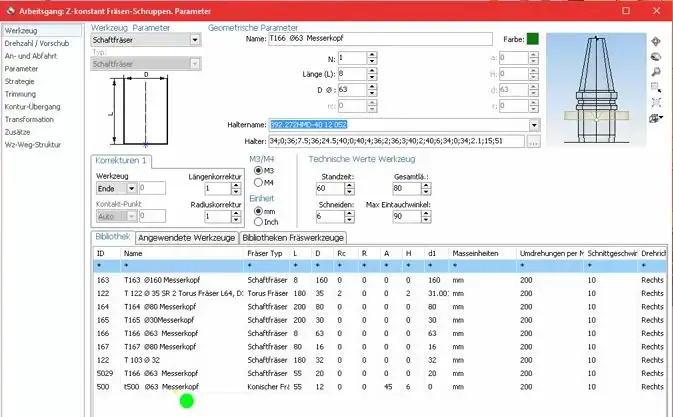Click the fit-all view icon
This screenshot has width=673, height=417.
(656, 102)
